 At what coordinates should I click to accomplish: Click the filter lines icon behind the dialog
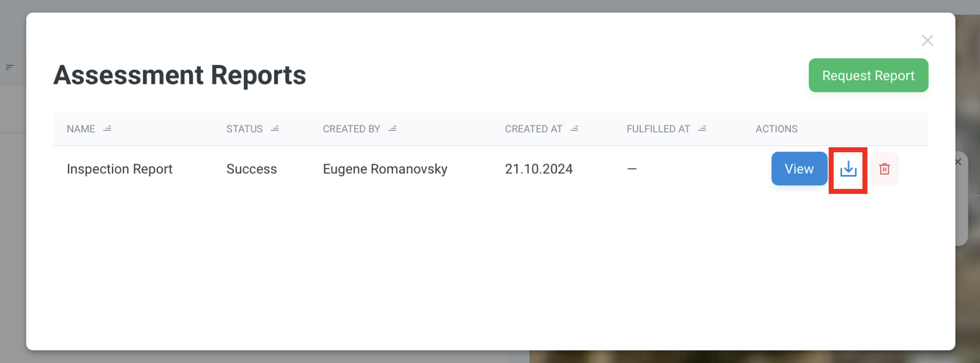coord(10,67)
